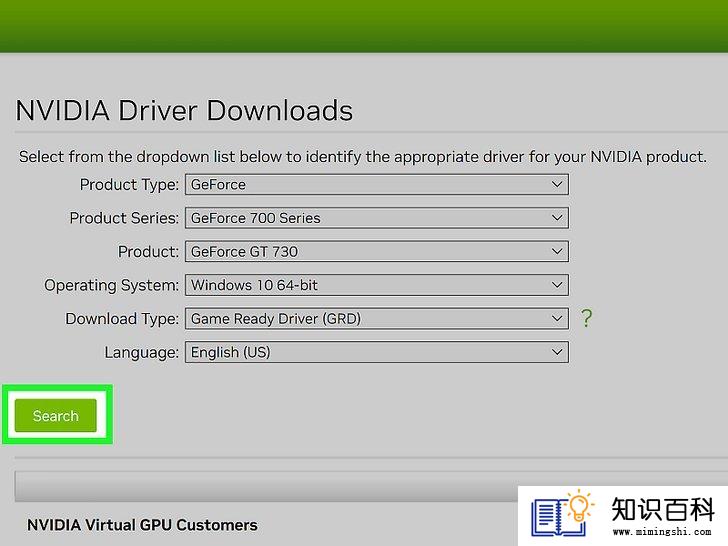Open the Operating System dropdown
728x546 pixels.
coord(377,285)
